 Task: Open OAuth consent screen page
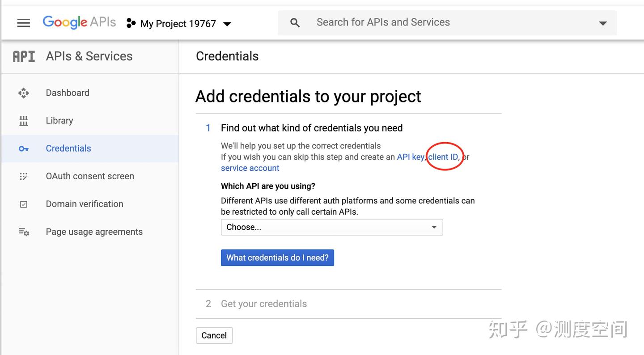click(x=90, y=176)
